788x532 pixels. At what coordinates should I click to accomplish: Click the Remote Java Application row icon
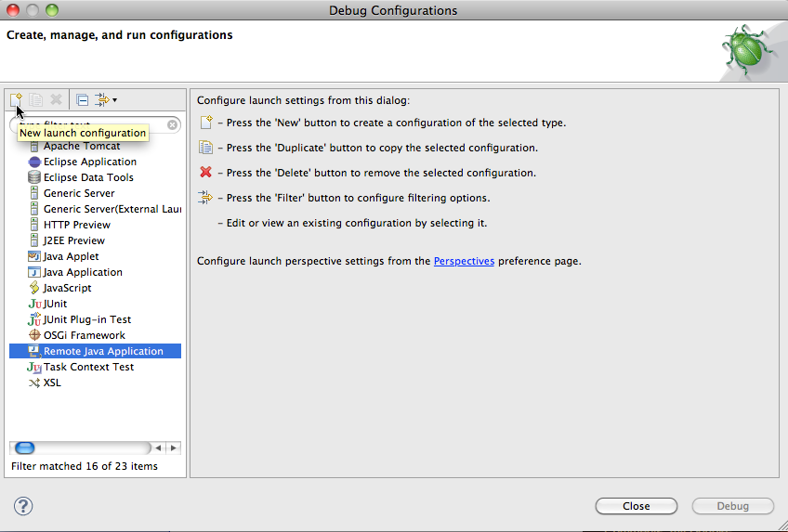point(34,351)
